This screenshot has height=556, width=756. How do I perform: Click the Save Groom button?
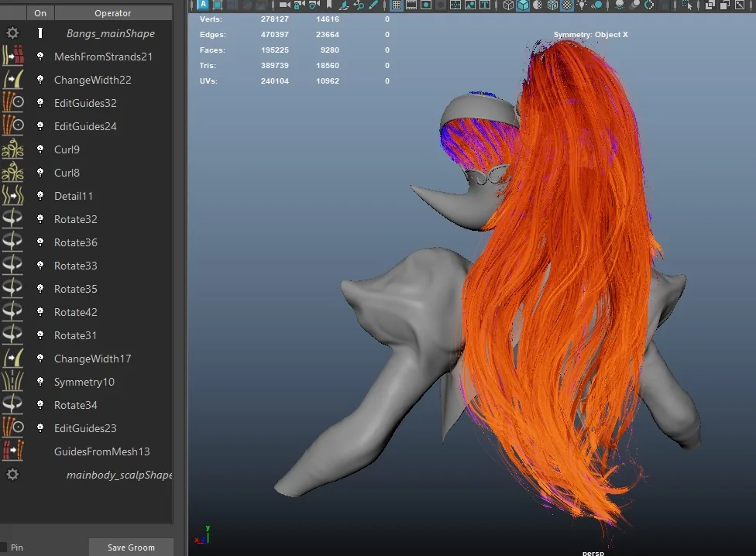click(131, 547)
